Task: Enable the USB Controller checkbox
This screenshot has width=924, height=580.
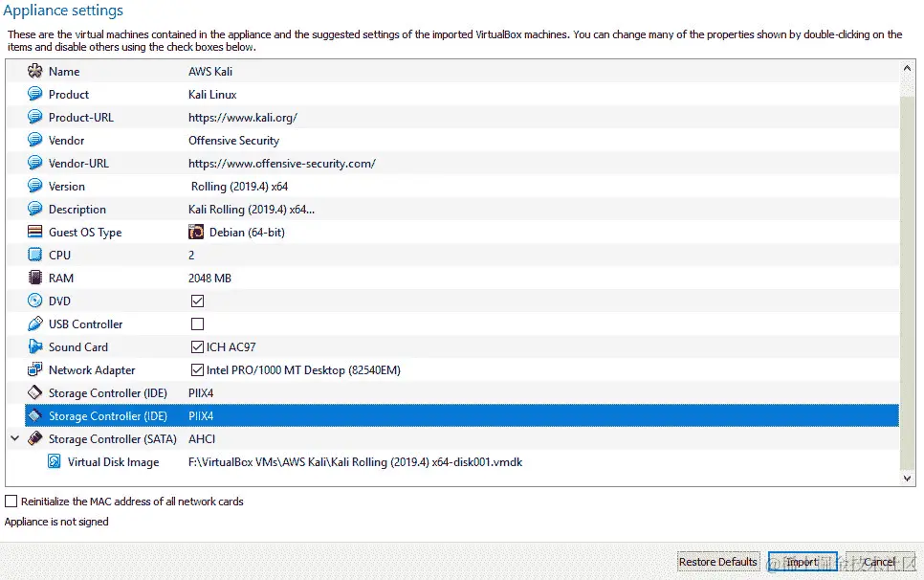Action: coord(197,324)
